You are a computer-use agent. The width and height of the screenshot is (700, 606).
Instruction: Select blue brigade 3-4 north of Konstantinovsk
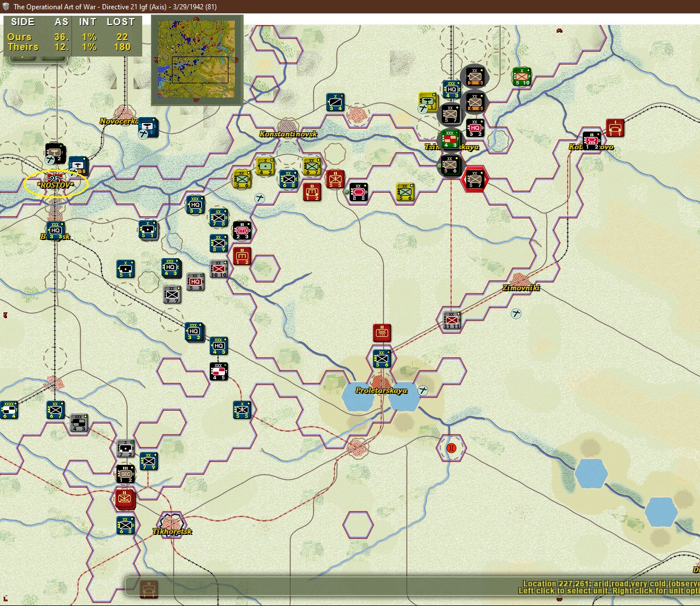pyautogui.click(x=335, y=102)
